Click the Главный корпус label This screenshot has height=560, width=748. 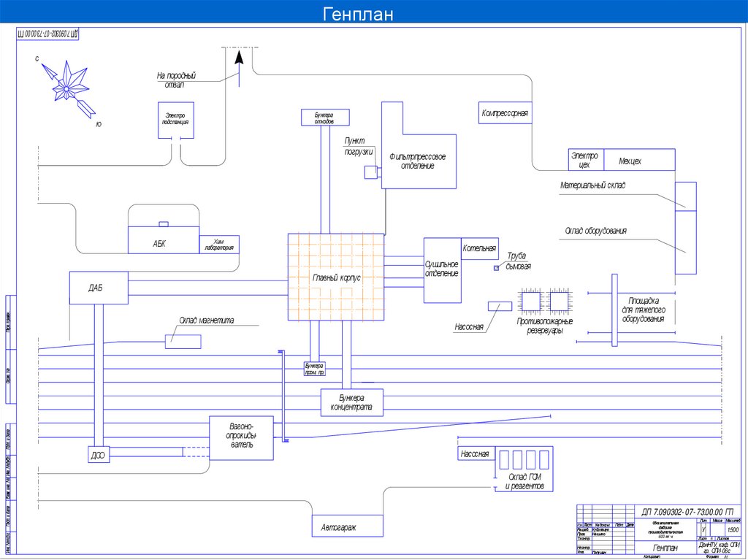pos(336,277)
